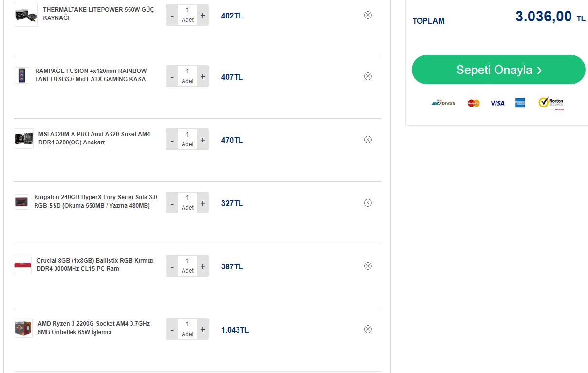Edit the quantity field for Ryzen 3

(x=187, y=324)
